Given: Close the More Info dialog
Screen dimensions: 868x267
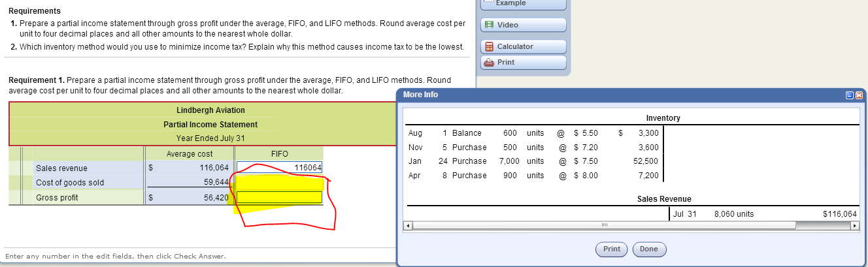Looking at the screenshot, I should pos(859,95).
